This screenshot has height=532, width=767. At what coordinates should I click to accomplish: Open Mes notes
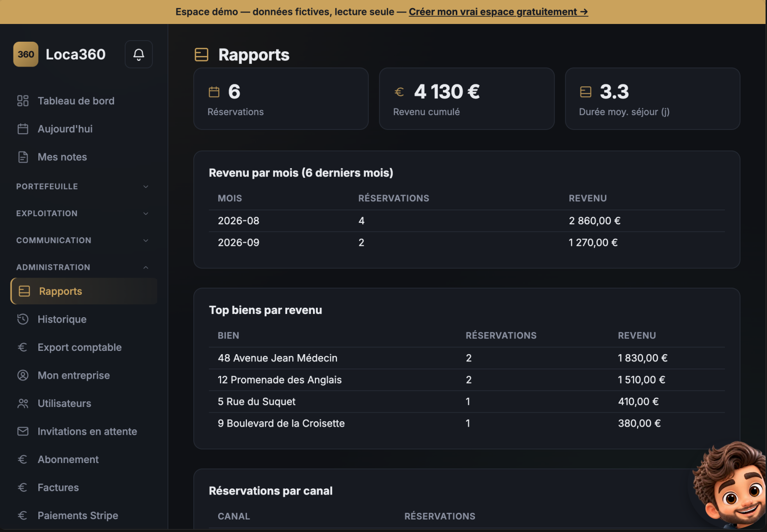pyautogui.click(x=84, y=157)
